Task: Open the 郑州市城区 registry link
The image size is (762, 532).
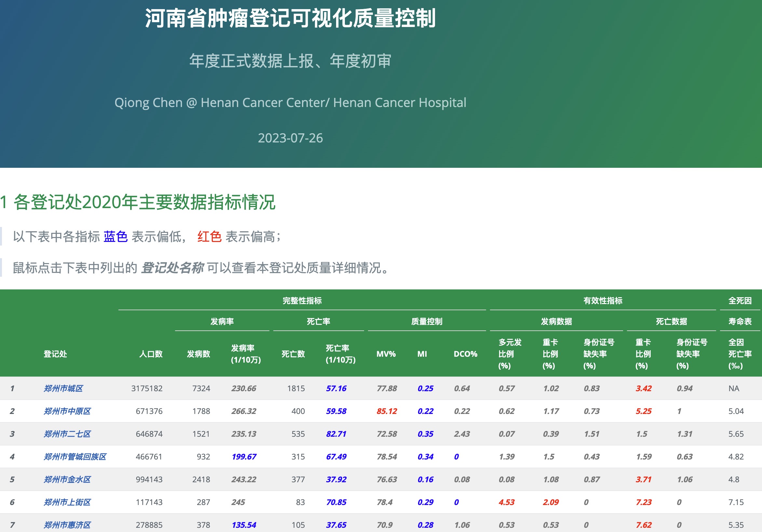Action: 63,388
